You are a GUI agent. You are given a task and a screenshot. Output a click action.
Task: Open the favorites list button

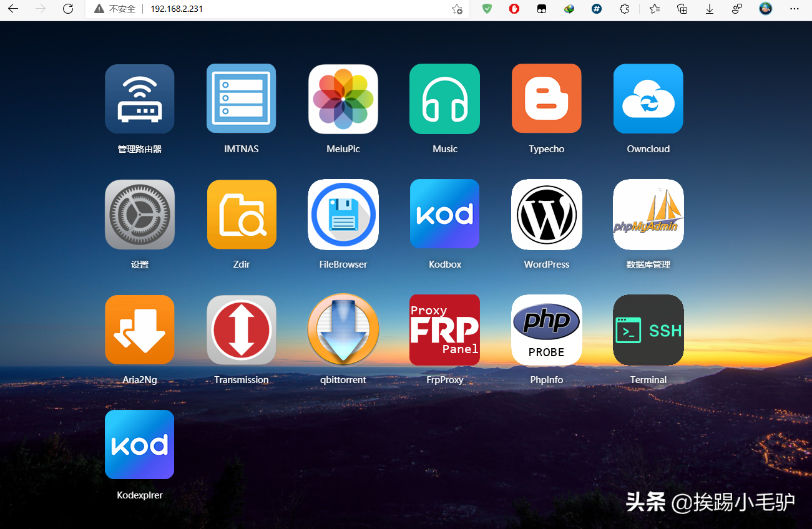click(x=655, y=9)
